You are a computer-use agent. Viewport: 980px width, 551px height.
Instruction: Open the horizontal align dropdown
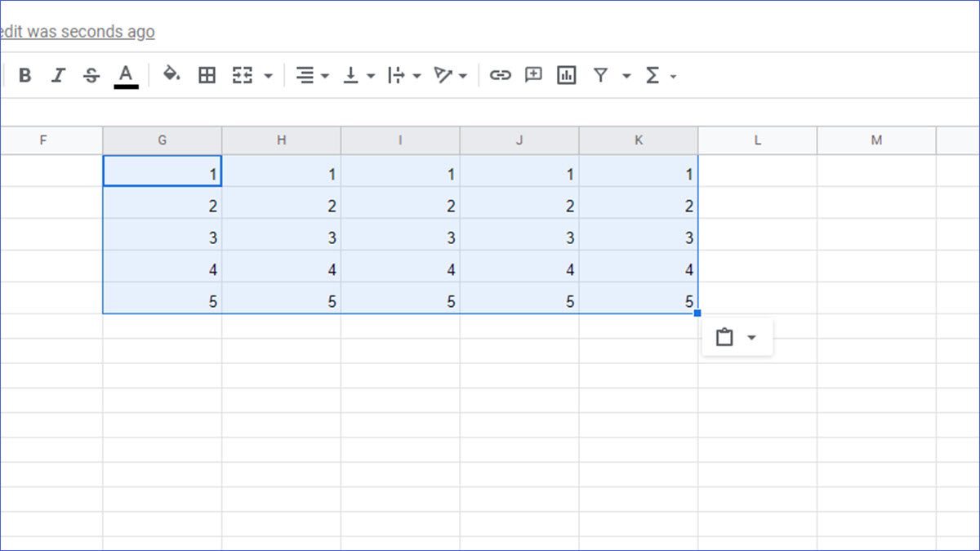coord(312,76)
